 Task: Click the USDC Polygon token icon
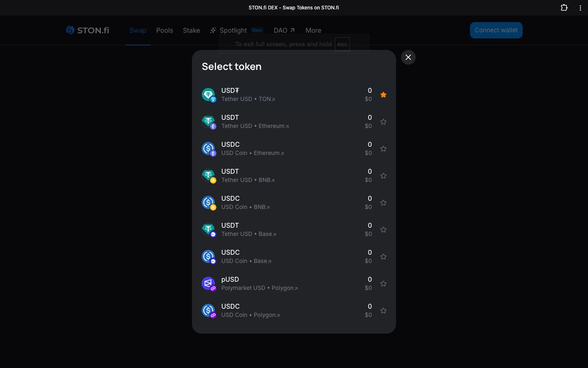(x=209, y=311)
